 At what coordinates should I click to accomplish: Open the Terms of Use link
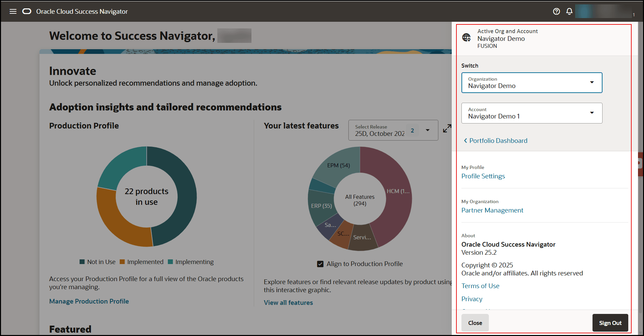pyautogui.click(x=480, y=286)
